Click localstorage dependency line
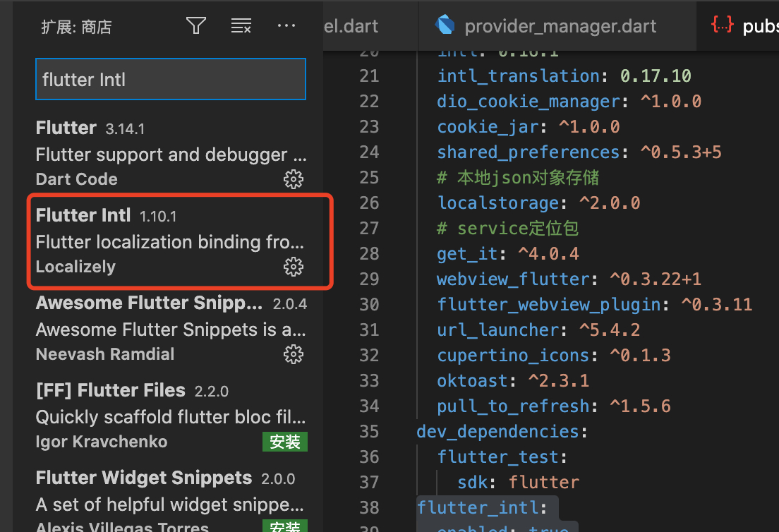The width and height of the screenshot is (779, 532). tap(538, 202)
